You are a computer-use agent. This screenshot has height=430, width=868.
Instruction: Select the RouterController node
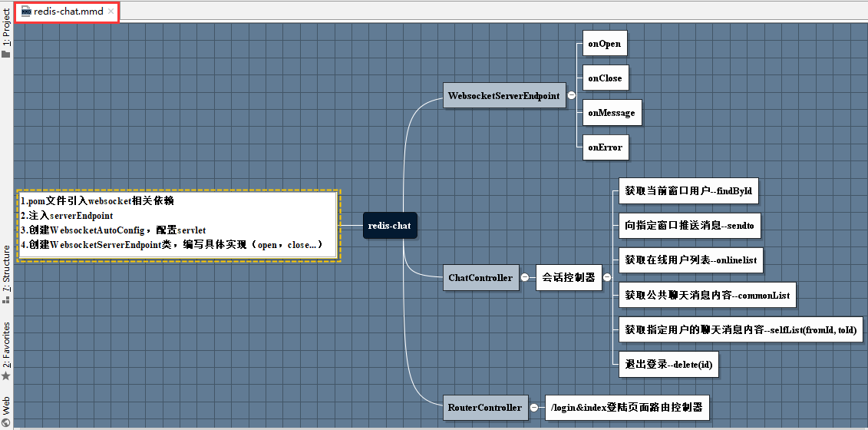(x=484, y=407)
